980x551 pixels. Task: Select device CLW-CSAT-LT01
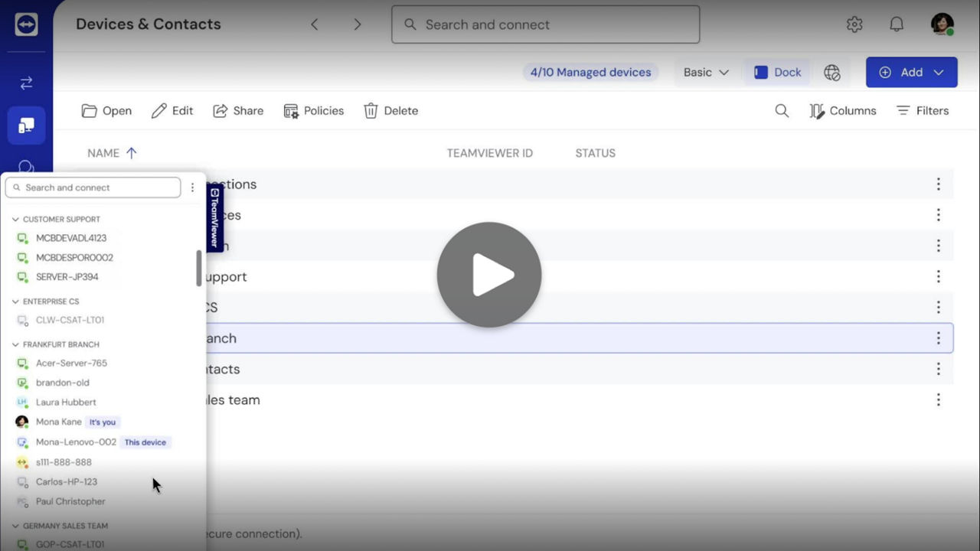pos(70,320)
